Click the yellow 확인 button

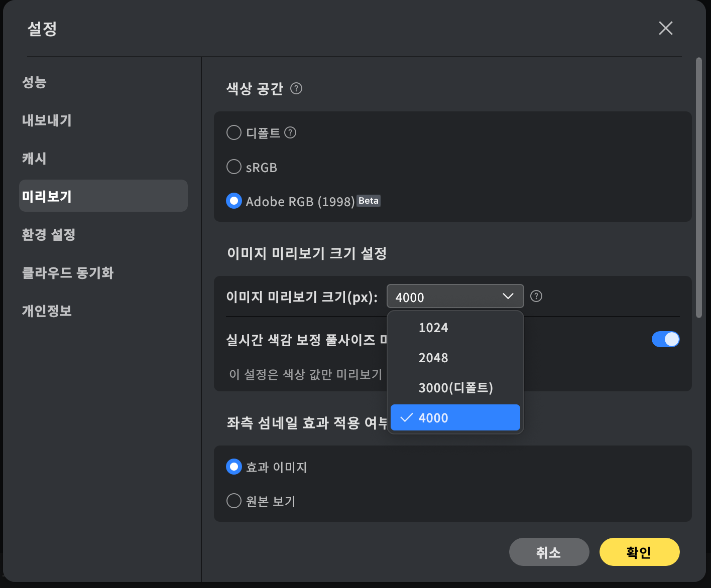pos(639,552)
